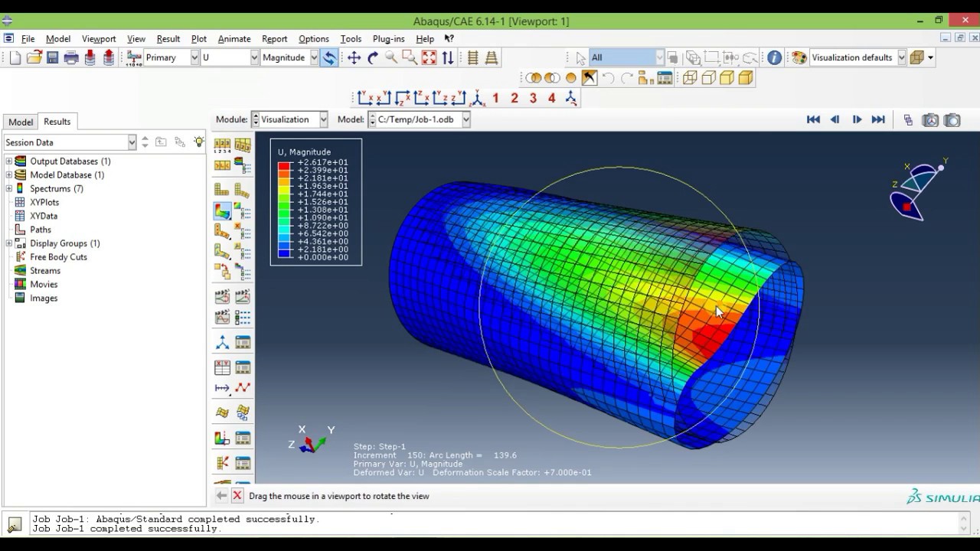Step to the next frame
Screen dimensions: 980x551
pos(857,119)
